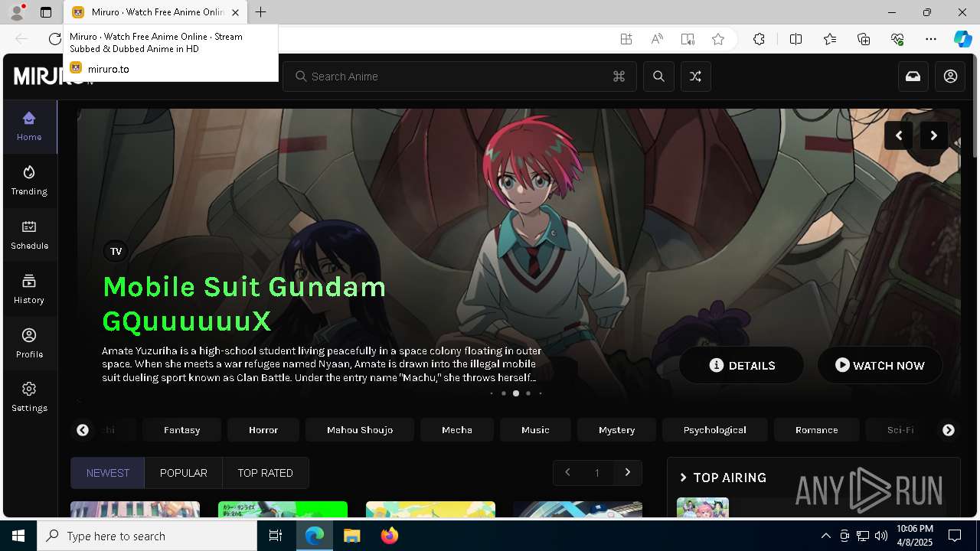Image resolution: width=980 pixels, height=551 pixels.
Task: Open the inbox notifications icon
Action: (x=913, y=77)
